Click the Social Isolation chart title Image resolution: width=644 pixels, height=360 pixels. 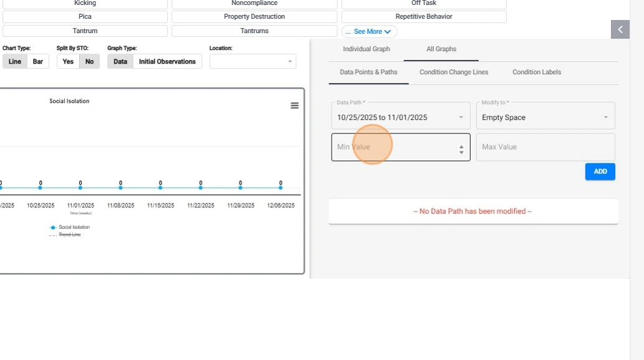point(69,101)
